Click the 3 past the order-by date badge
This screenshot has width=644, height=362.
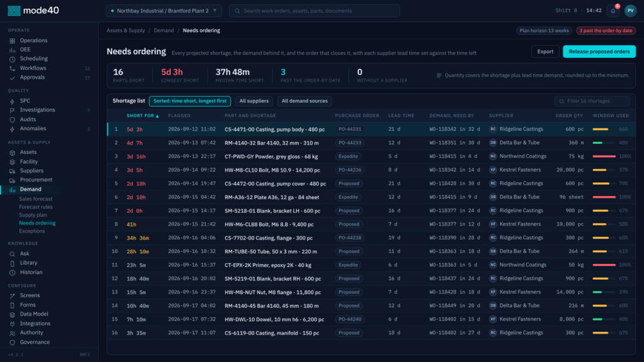tap(606, 30)
